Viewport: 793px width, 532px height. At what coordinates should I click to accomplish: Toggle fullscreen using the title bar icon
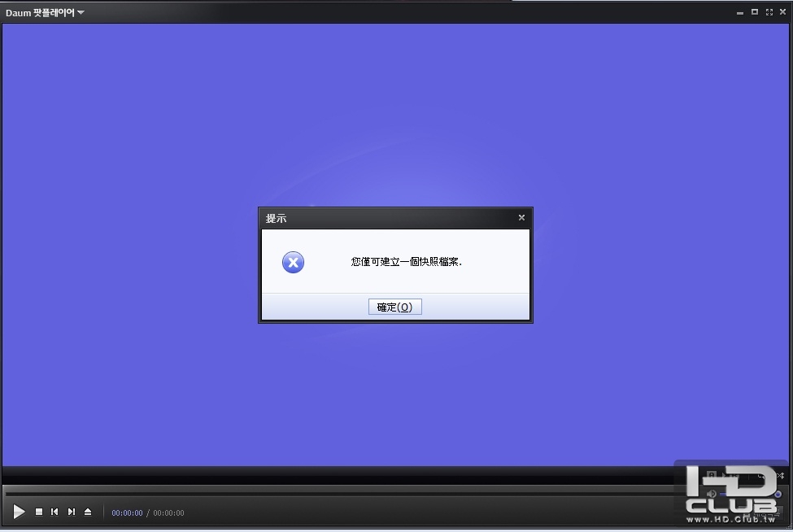click(768, 11)
